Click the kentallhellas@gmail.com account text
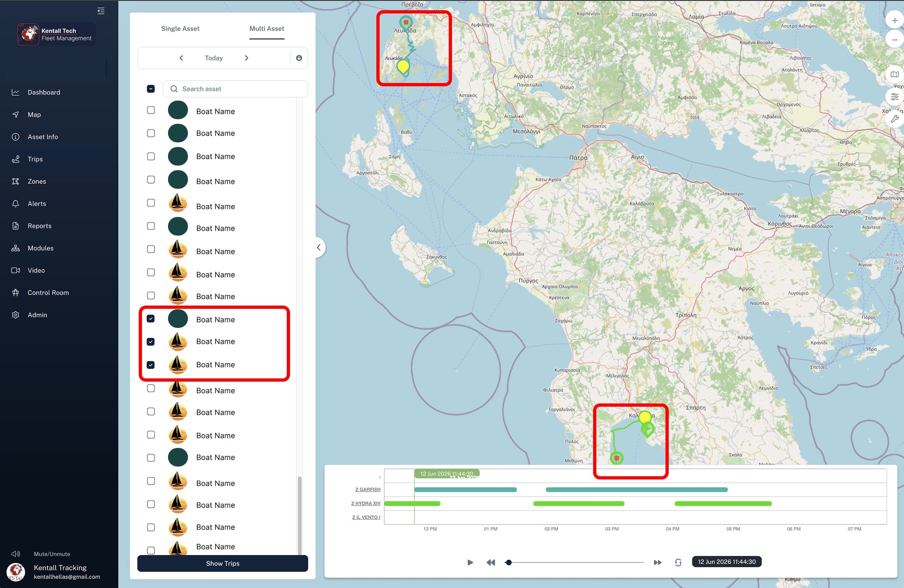The height and width of the screenshot is (588, 904). coord(67,577)
